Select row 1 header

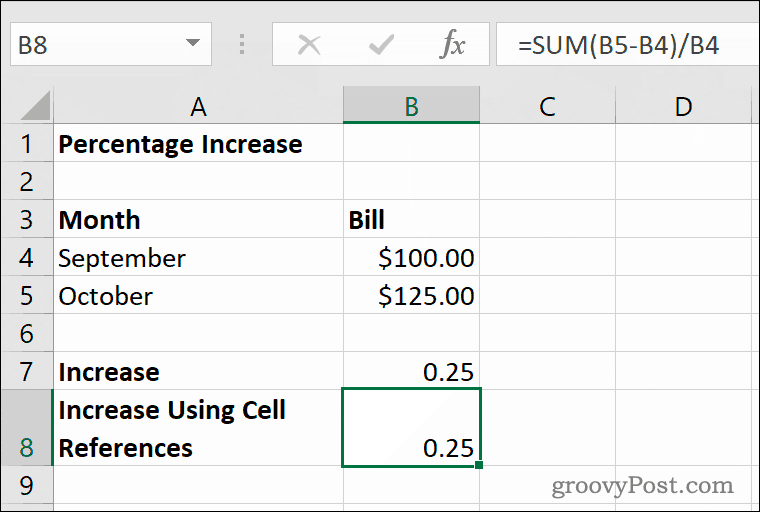click(x=27, y=144)
